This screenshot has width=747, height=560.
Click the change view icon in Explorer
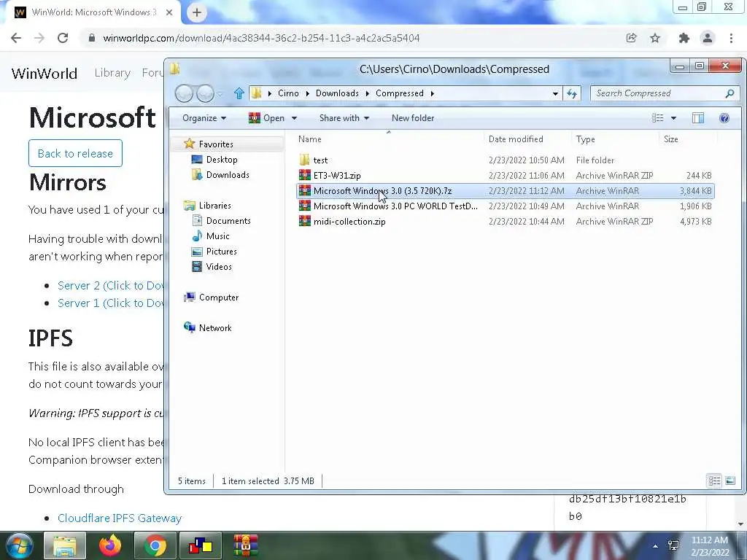click(x=657, y=118)
